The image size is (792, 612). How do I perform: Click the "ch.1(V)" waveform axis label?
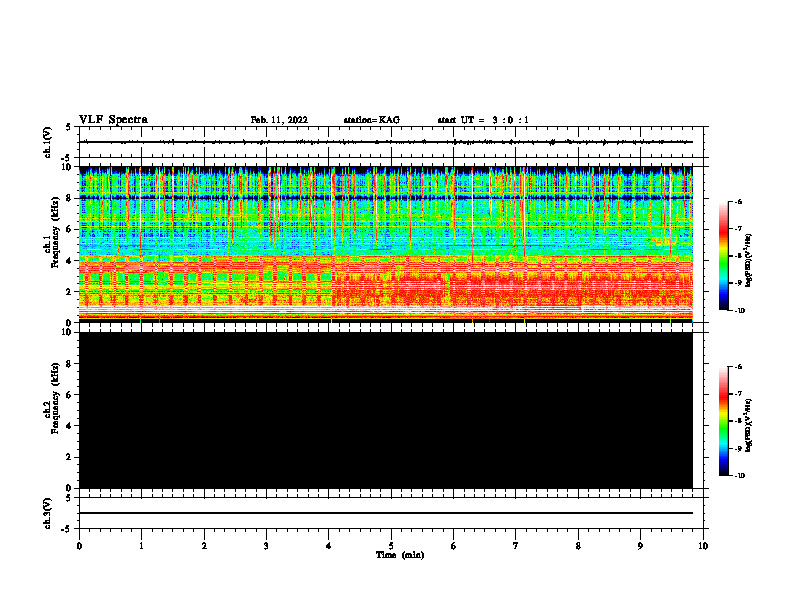click(x=48, y=142)
